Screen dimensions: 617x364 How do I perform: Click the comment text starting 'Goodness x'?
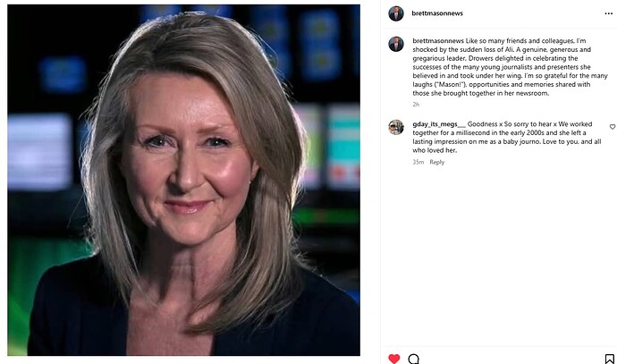507,137
